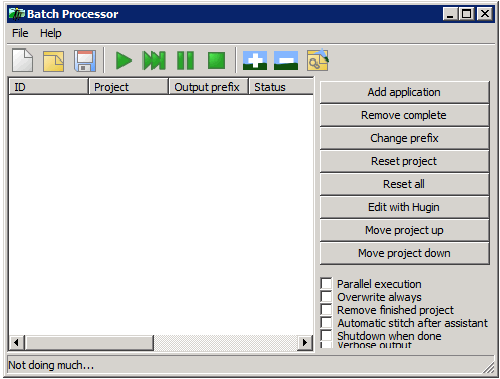This screenshot has width=500, height=379.
Task: Skip current project with the fast-forward icon
Action: click(x=154, y=61)
